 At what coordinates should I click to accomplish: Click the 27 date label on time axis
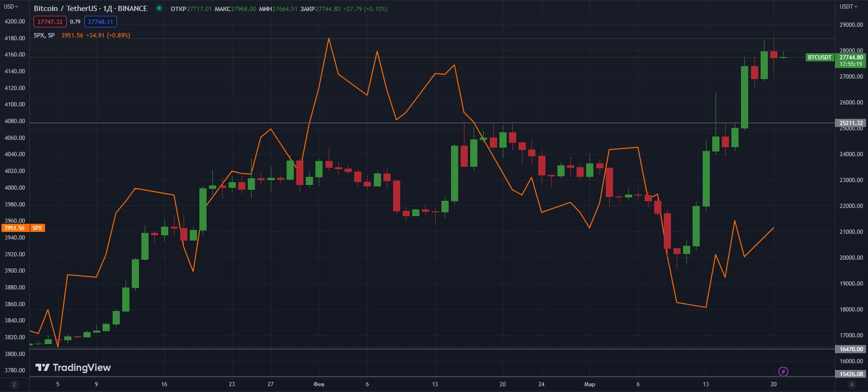click(x=270, y=384)
